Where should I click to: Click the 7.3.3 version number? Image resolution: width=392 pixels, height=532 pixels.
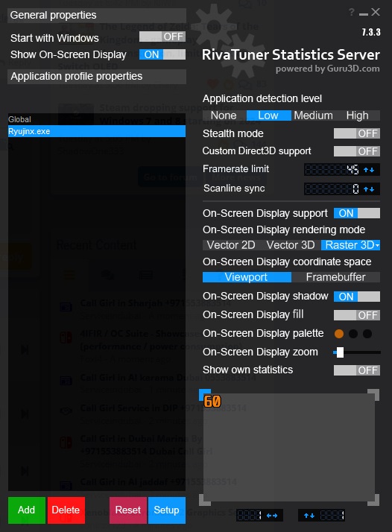tap(371, 32)
